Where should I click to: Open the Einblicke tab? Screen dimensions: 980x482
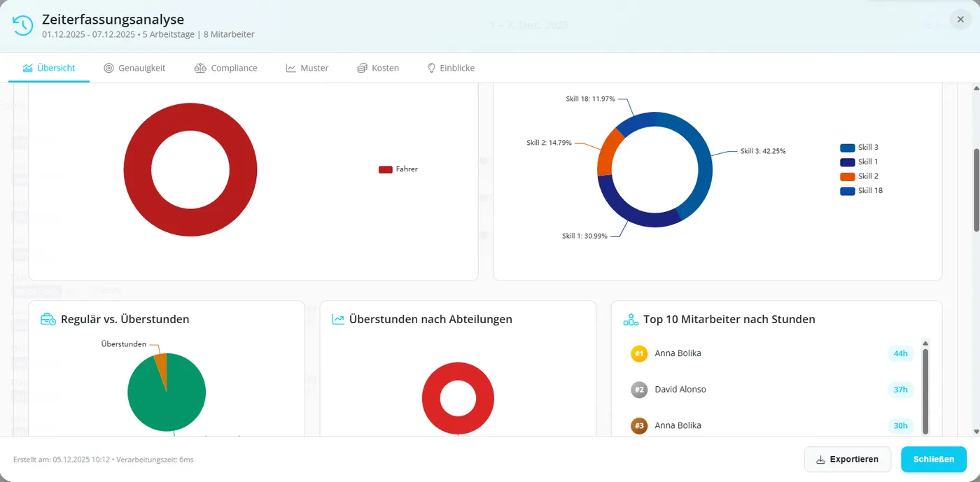point(451,67)
